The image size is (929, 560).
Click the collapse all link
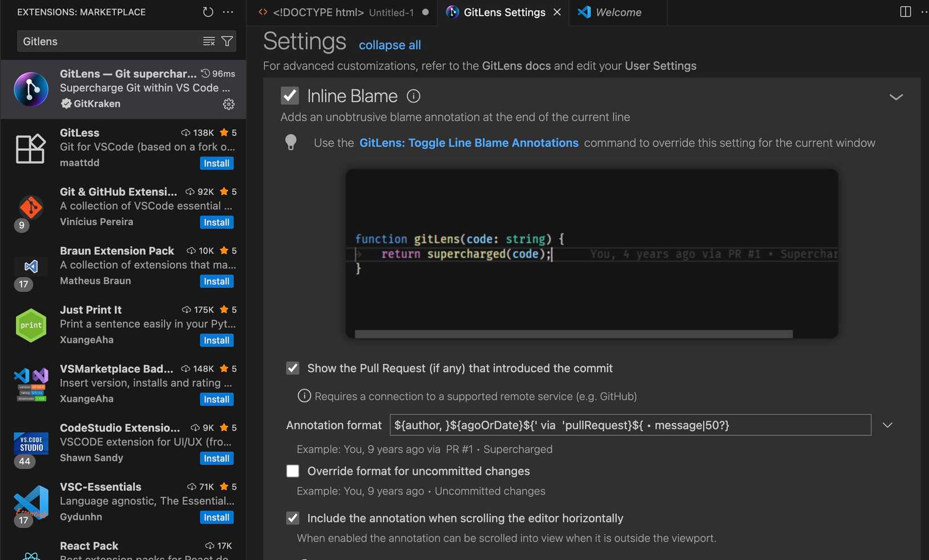[x=390, y=45]
